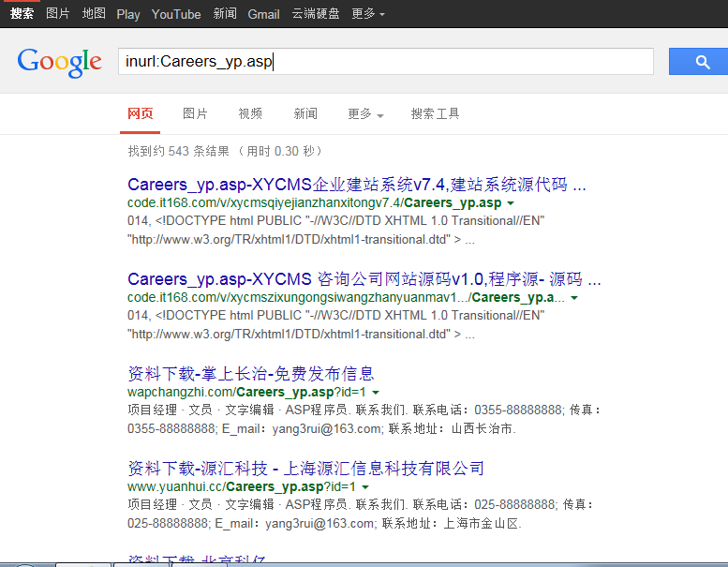Expand arrow next to www.yuanhui.cc URL
Screen dimensions: 728x567
coord(365,487)
